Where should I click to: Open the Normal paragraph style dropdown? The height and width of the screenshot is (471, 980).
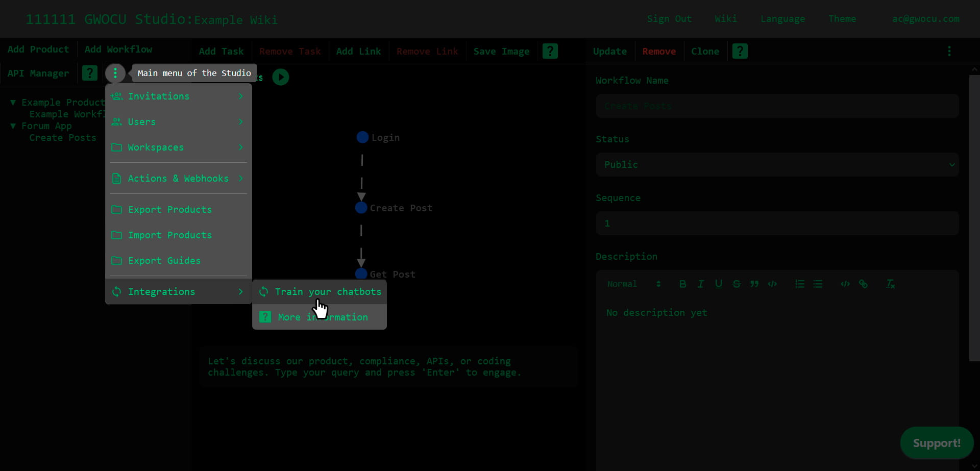634,284
